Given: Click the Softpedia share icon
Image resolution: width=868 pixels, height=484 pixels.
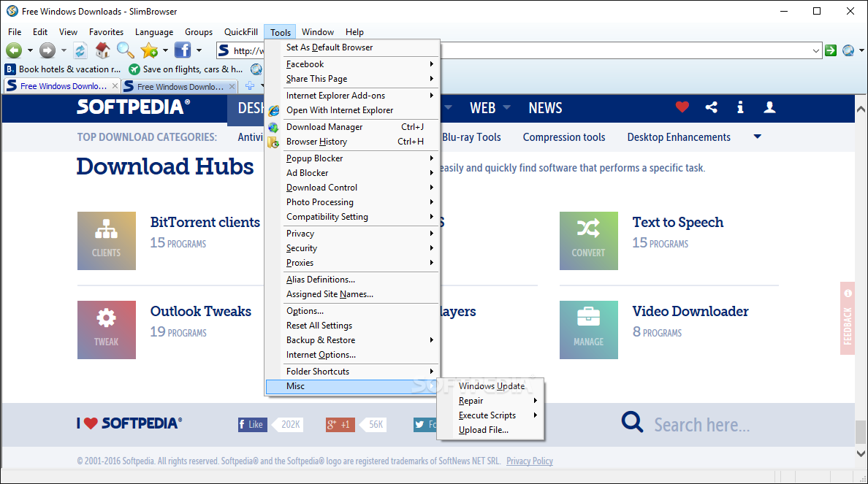Looking at the screenshot, I should pyautogui.click(x=712, y=107).
